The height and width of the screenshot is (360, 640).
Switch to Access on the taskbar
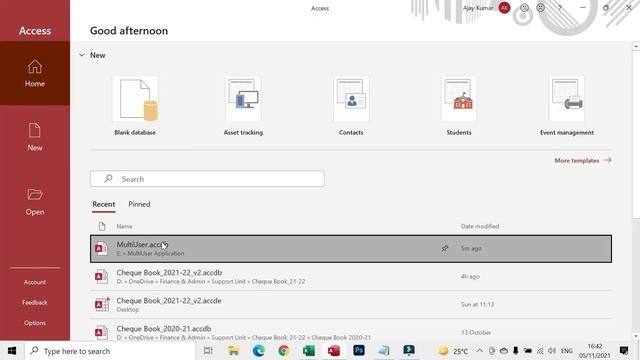point(334,351)
